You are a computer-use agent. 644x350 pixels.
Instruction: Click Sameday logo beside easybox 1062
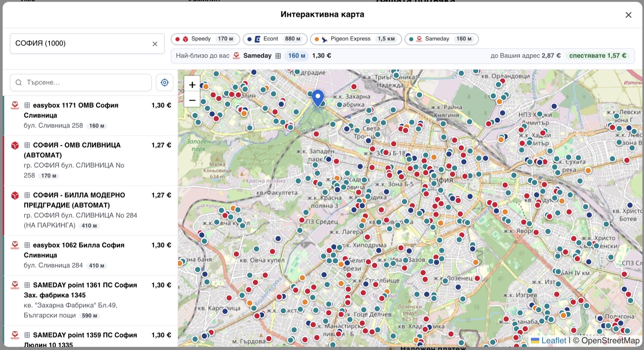pos(15,245)
